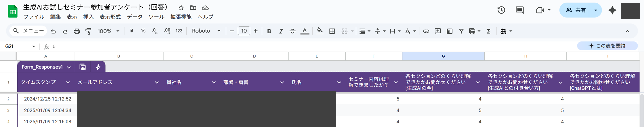Click the lightning bolt icon on table tab

[98, 67]
